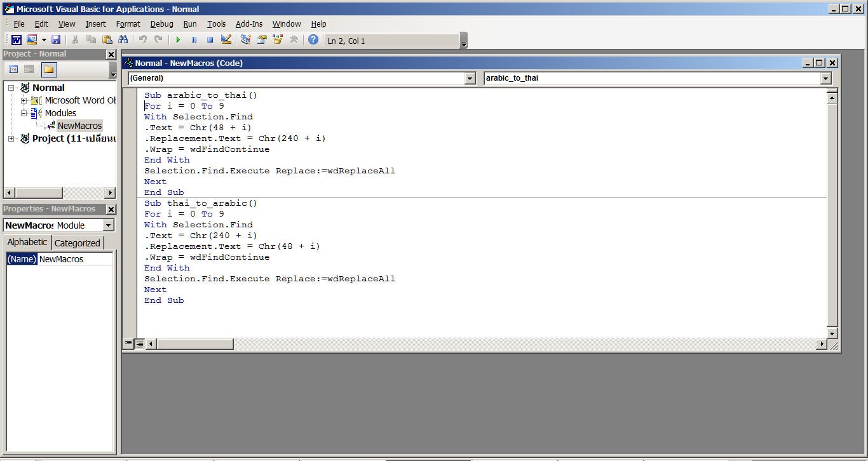Image resolution: width=868 pixels, height=461 pixels.
Task: Click the Undo arrow icon
Action: coord(142,40)
